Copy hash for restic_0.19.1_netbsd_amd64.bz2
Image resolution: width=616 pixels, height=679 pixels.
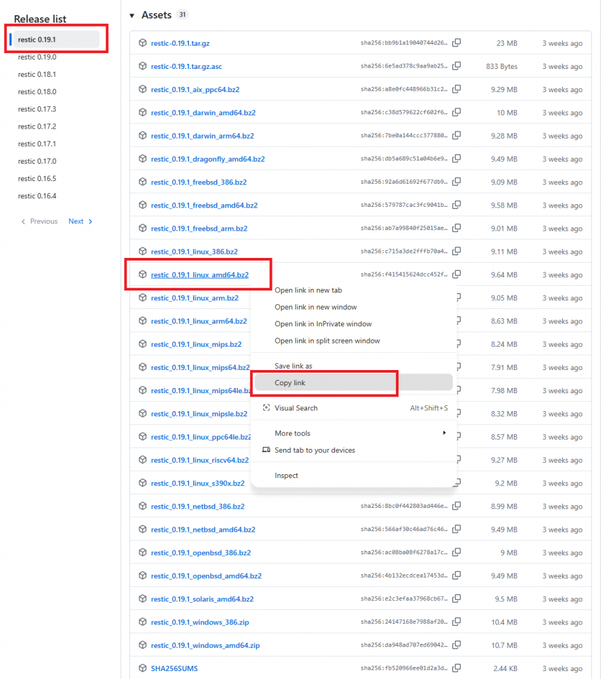(456, 529)
